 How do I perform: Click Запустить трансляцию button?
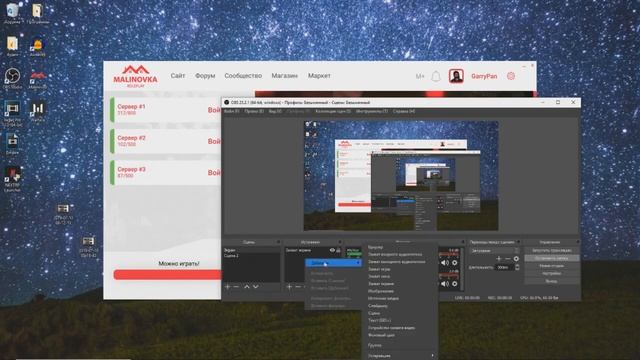[x=552, y=251]
